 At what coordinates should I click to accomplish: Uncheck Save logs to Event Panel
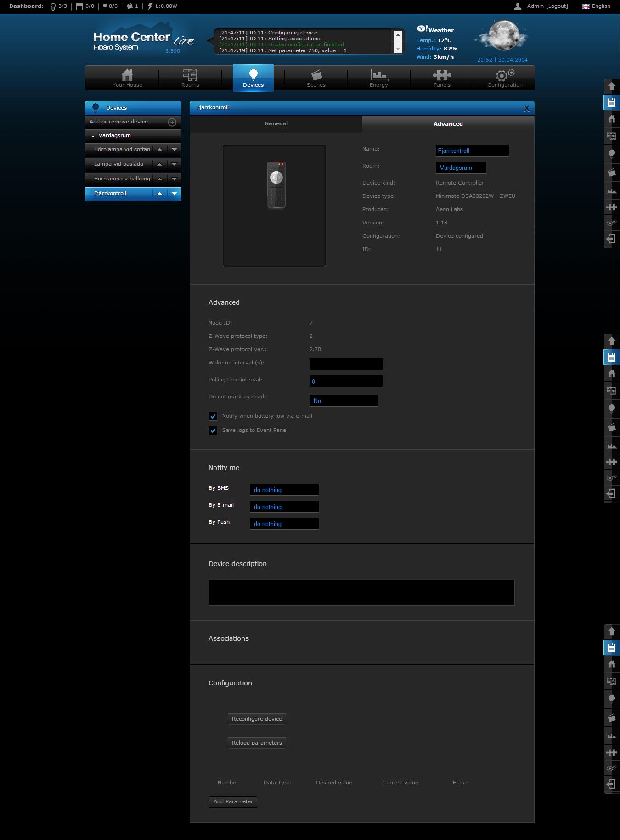pos(213,431)
